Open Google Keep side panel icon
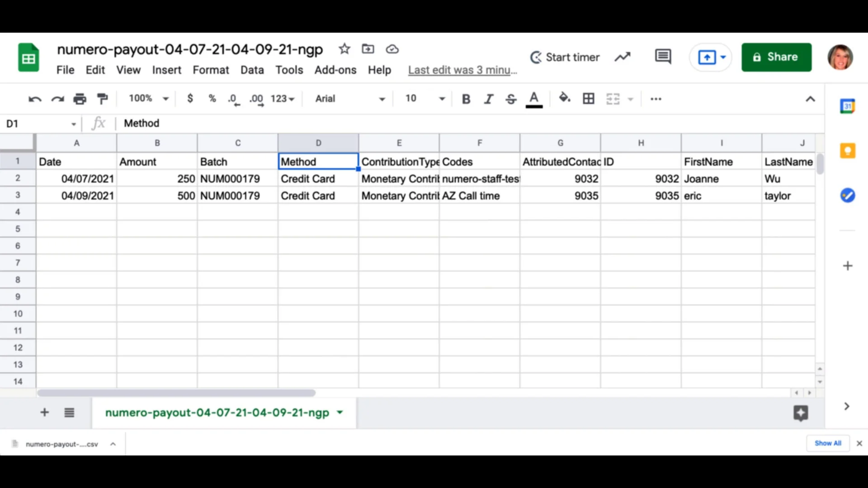The image size is (868, 488). coord(848,150)
